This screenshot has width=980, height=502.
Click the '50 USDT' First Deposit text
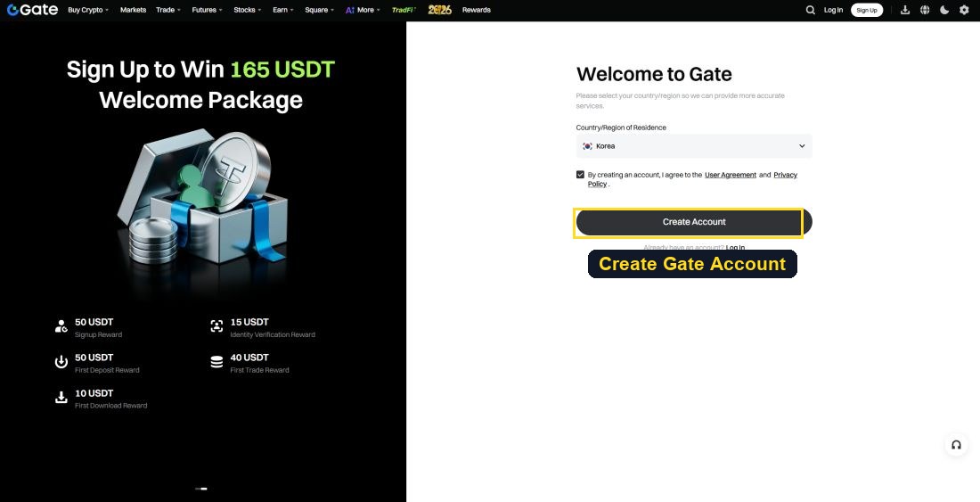tap(94, 358)
